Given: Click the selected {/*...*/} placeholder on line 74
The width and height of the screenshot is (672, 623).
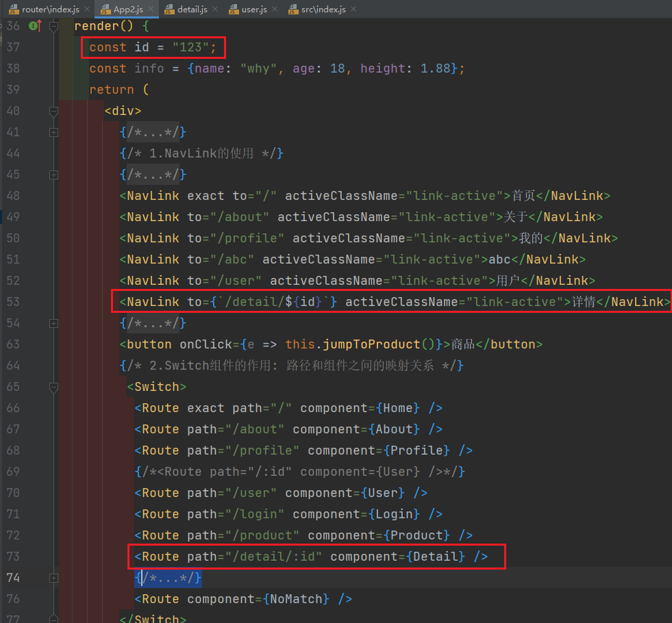Looking at the screenshot, I should tap(168, 578).
